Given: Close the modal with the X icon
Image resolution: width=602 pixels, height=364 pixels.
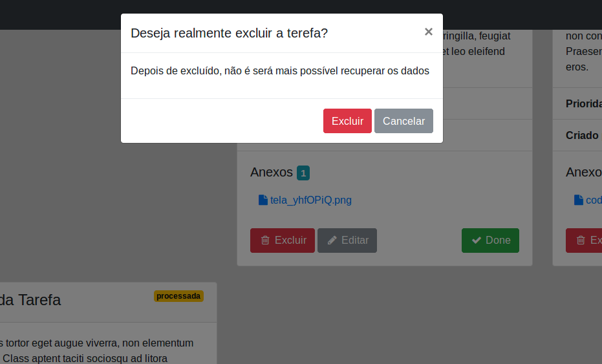Looking at the screenshot, I should (x=429, y=32).
